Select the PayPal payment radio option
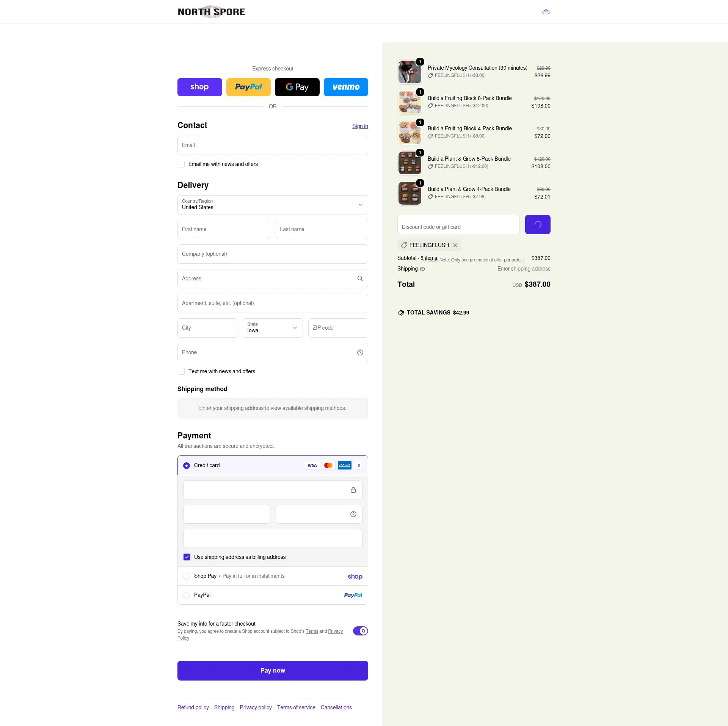728x726 pixels. [x=186, y=595]
